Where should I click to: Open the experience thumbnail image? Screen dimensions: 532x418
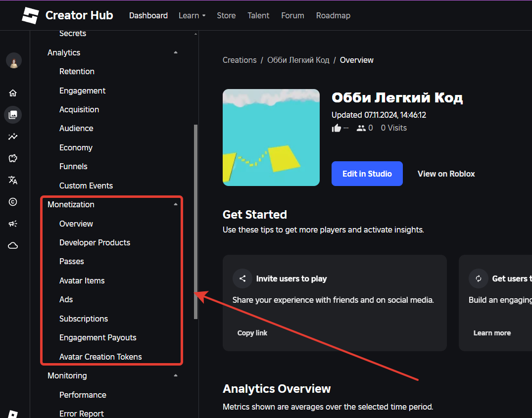(x=271, y=138)
